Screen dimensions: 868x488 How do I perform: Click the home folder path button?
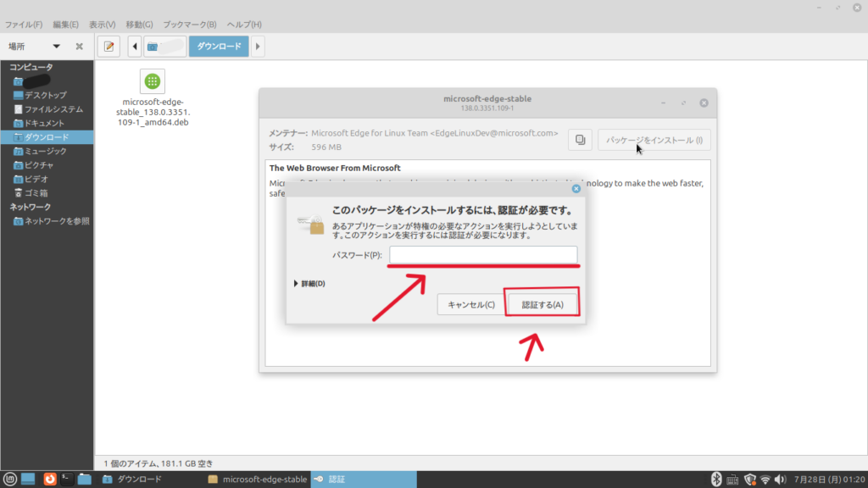click(165, 47)
